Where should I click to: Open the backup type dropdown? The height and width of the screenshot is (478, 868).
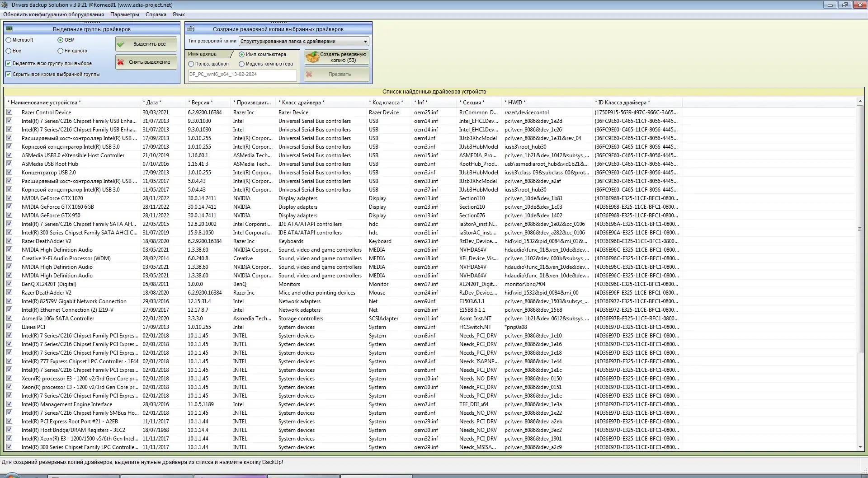pos(304,42)
